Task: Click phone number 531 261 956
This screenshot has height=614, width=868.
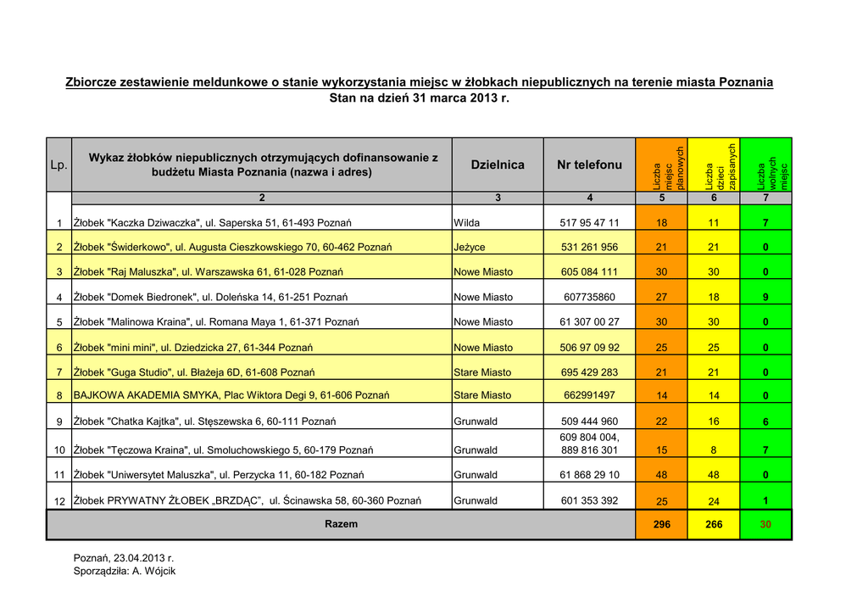Action: click(589, 248)
